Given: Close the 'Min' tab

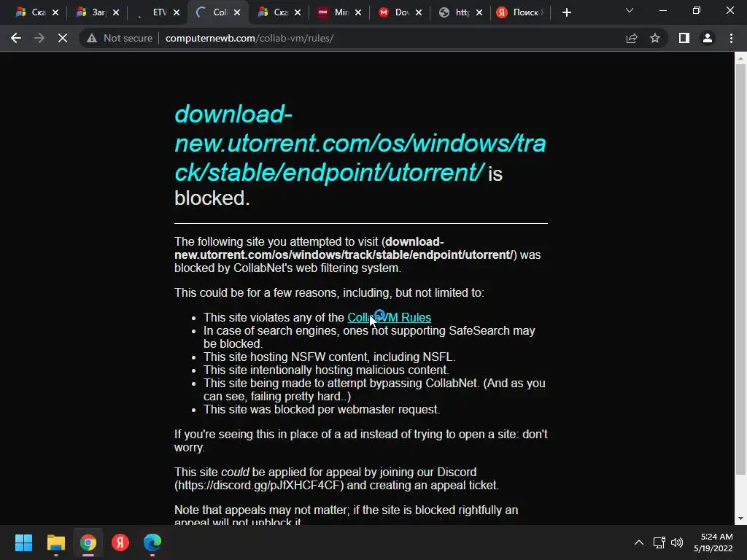Looking at the screenshot, I should pos(358,13).
